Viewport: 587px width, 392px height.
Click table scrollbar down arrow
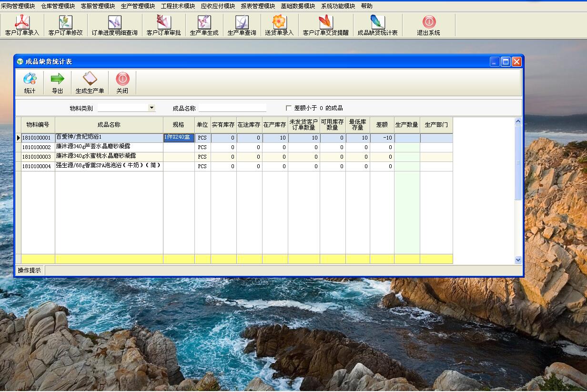coord(518,260)
